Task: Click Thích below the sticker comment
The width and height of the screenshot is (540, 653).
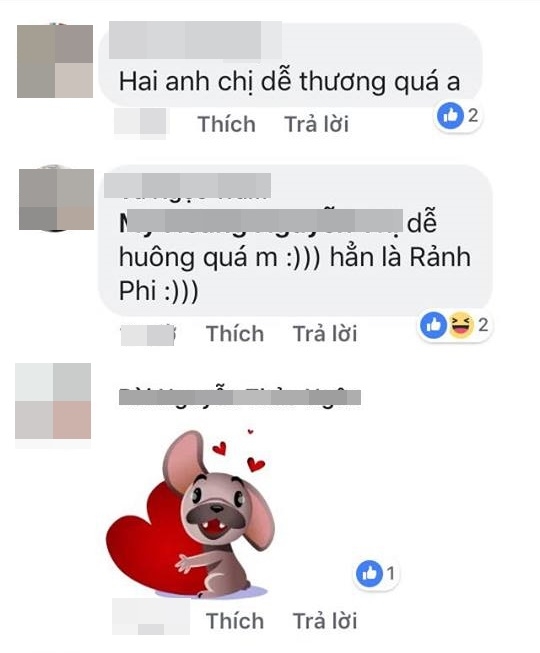Action: (x=235, y=621)
